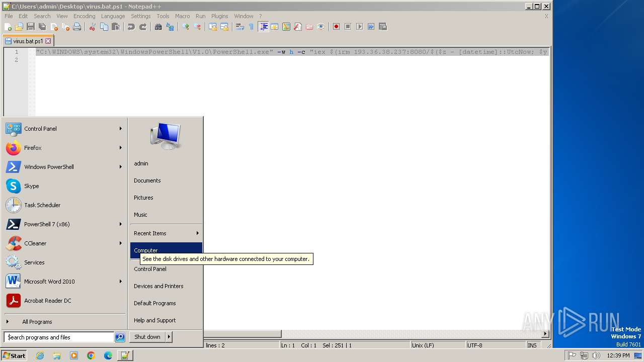Click the Start button on the taskbar

(14, 355)
